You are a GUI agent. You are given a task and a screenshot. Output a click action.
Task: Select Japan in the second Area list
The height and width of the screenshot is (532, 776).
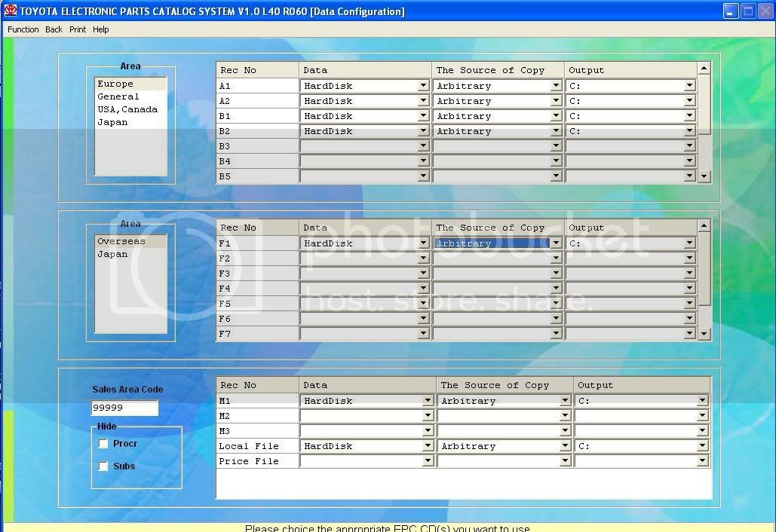tap(112, 255)
